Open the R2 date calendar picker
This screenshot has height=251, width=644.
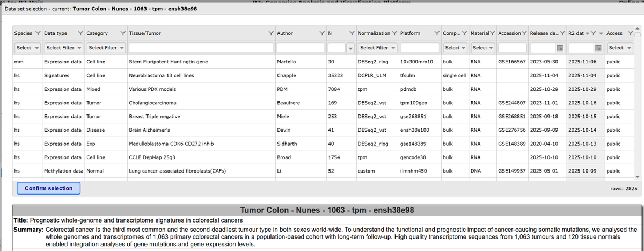coord(598,48)
